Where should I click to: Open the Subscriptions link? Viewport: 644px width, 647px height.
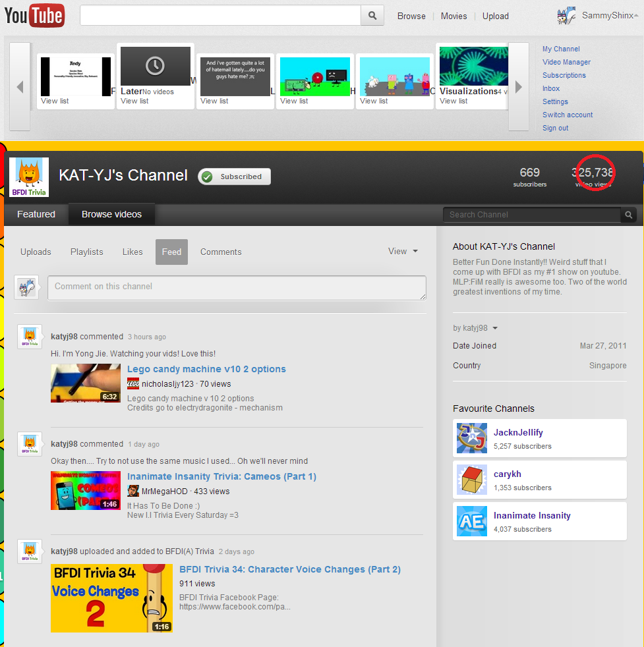coord(564,75)
